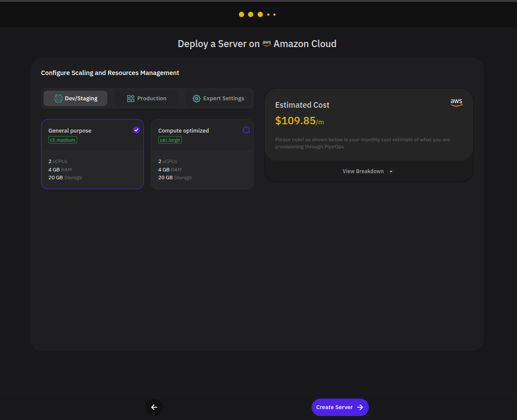Click Configure Scaling and Resources Management heading
The height and width of the screenshot is (420, 517).
(x=110, y=72)
